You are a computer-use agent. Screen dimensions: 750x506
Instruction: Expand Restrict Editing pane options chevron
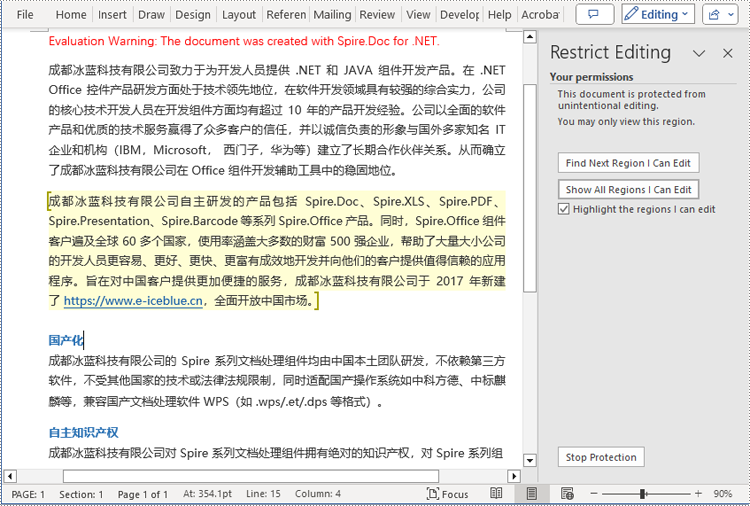[699, 53]
